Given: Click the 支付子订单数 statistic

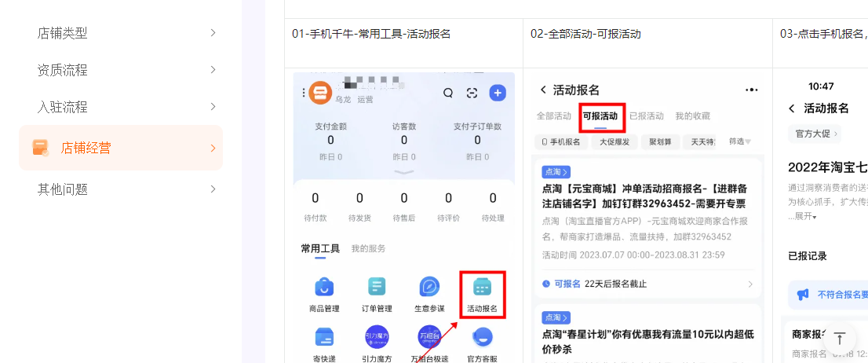Looking at the screenshot, I should pos(477,141).
